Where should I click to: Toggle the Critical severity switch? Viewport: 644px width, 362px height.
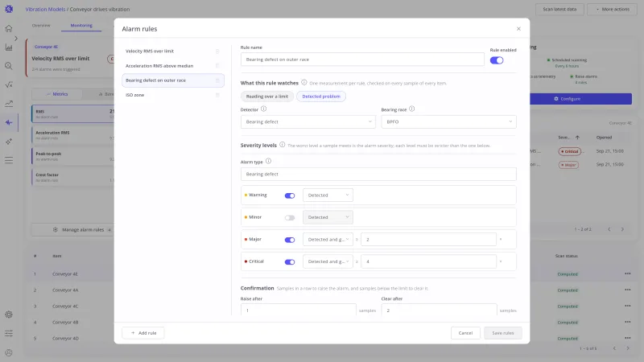[290, 262]
